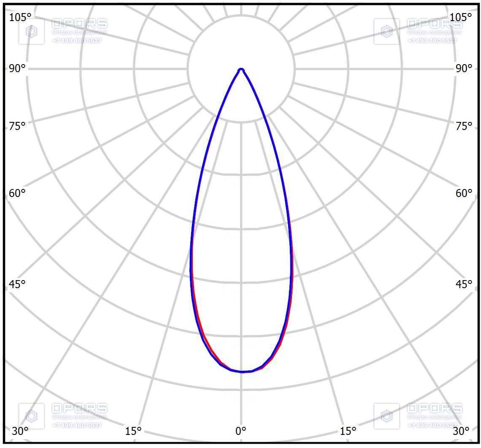The image size is (481, 448).
Task: Click the bottom tip of the blue curve
Action: point(242,372)
